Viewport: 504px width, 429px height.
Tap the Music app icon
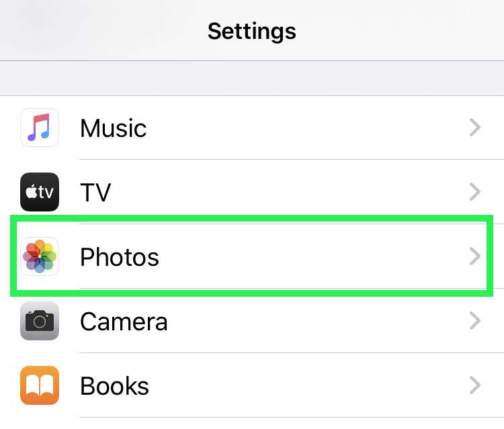pos(40,128)
